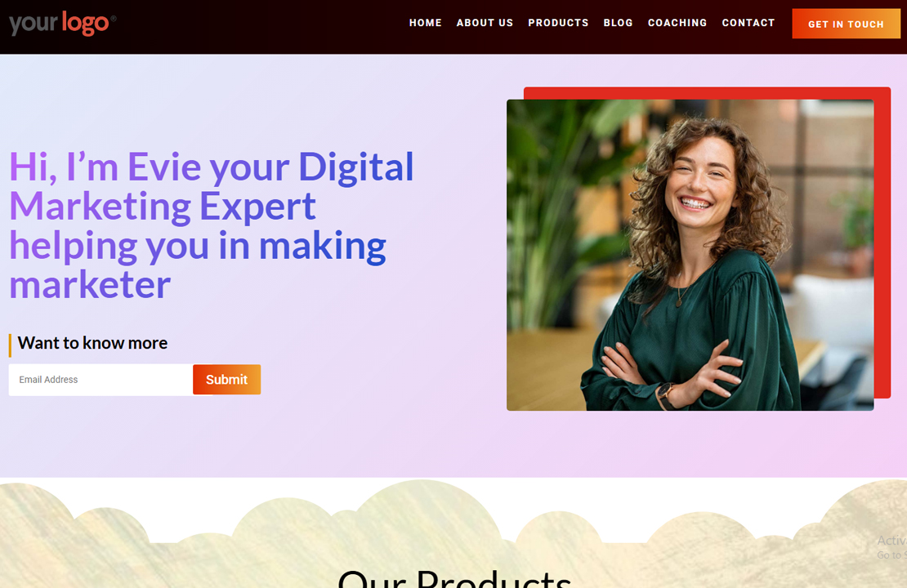The image size is (907, 588).
Task: Click the cloud-shaped textured banner
Action: [x=453, y=533]
